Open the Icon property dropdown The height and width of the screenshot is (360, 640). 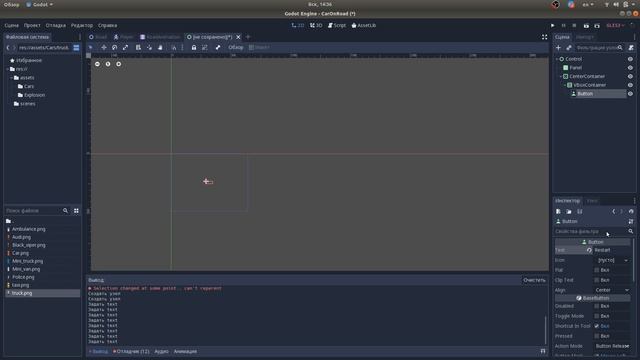611,260
